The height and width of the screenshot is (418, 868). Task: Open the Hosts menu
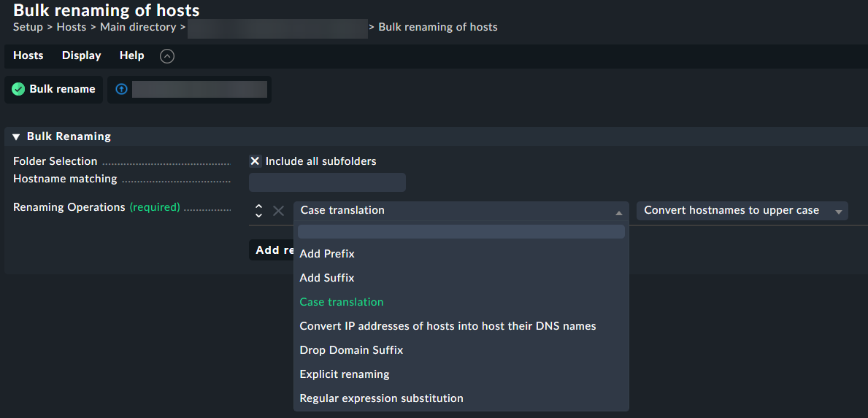click(x=28, y=55)
